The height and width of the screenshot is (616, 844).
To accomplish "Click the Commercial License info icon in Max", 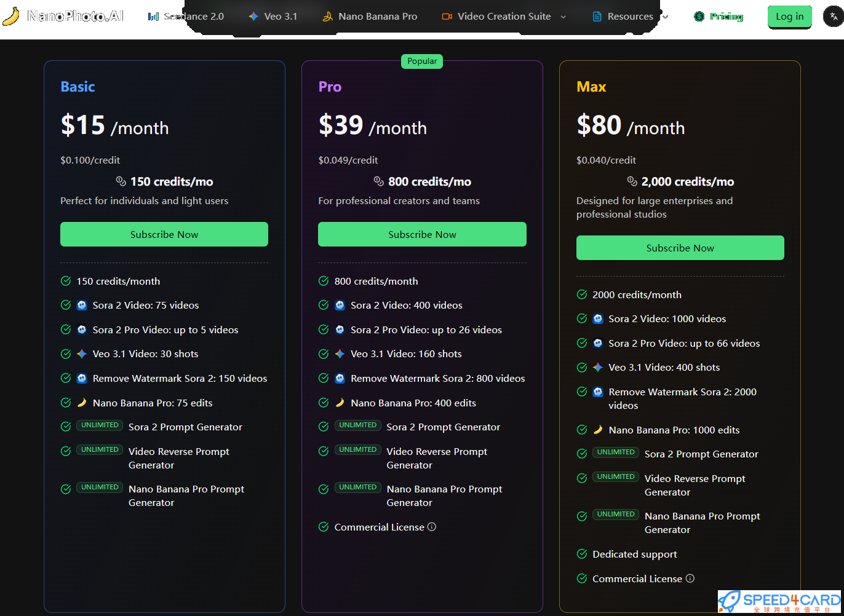I will pos(690,578).
